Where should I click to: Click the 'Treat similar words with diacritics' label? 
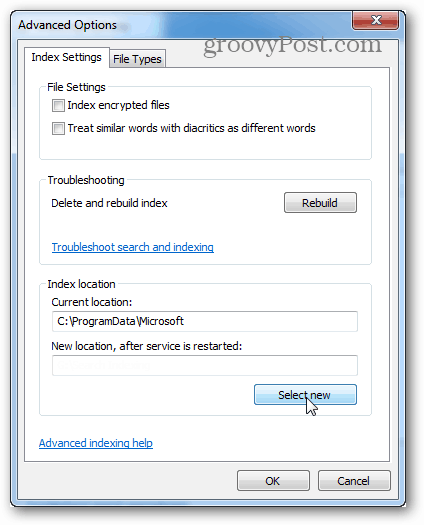192,128
